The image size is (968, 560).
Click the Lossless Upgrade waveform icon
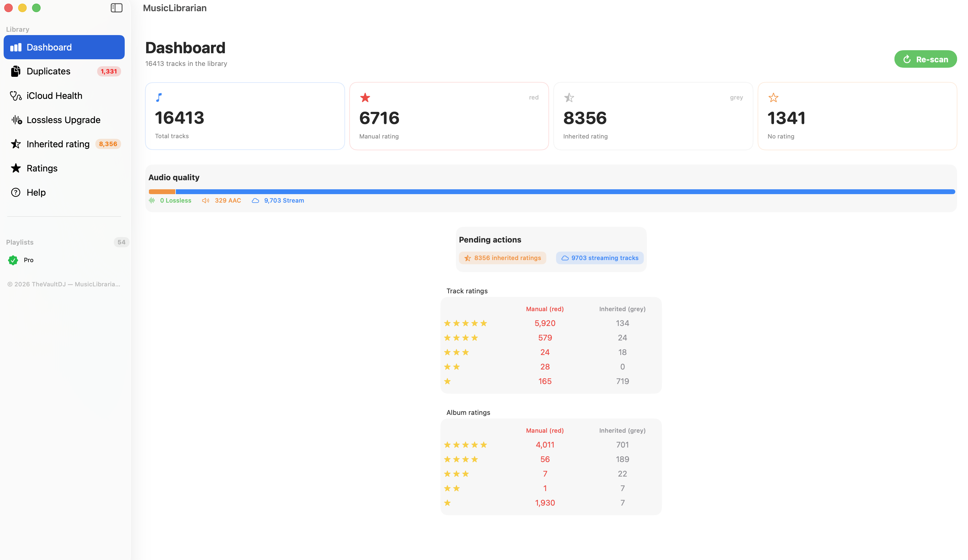[x=17, y=120]
